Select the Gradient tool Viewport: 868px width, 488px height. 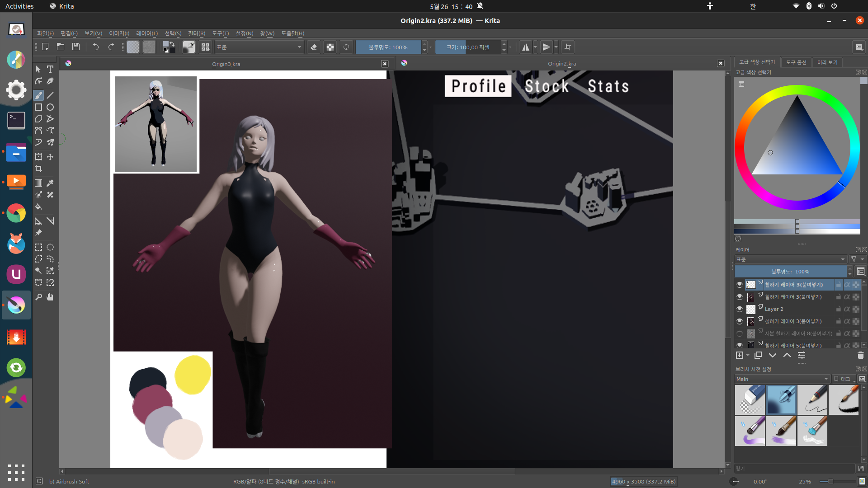coord(38,183)
